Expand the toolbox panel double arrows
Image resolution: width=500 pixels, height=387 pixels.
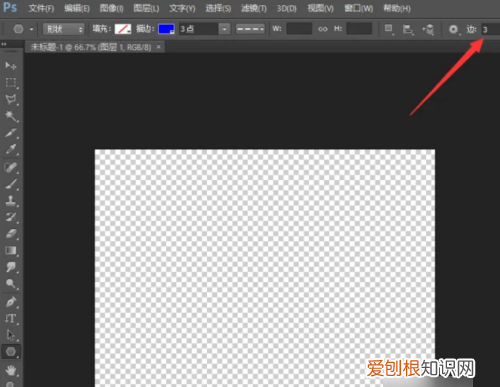click(4, 44)
